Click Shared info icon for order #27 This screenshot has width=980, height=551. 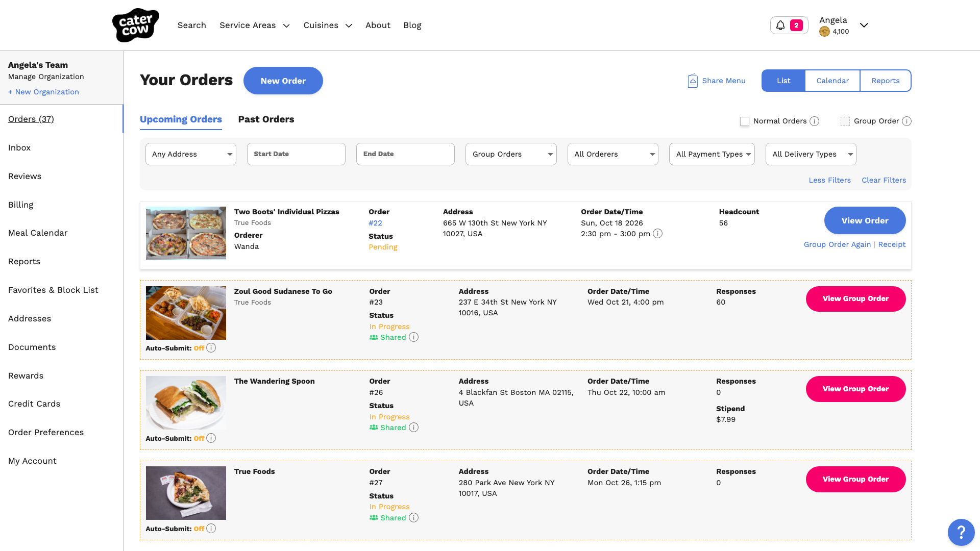[x=414, y=518]
